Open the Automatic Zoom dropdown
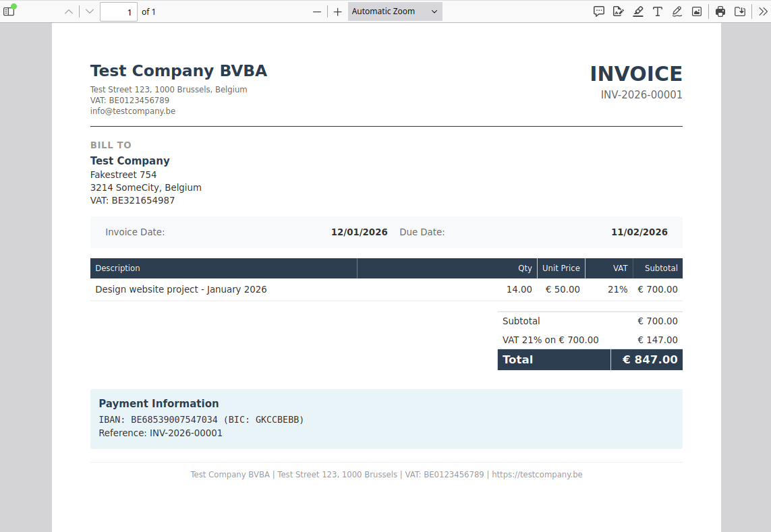 [x=395, y=11]
